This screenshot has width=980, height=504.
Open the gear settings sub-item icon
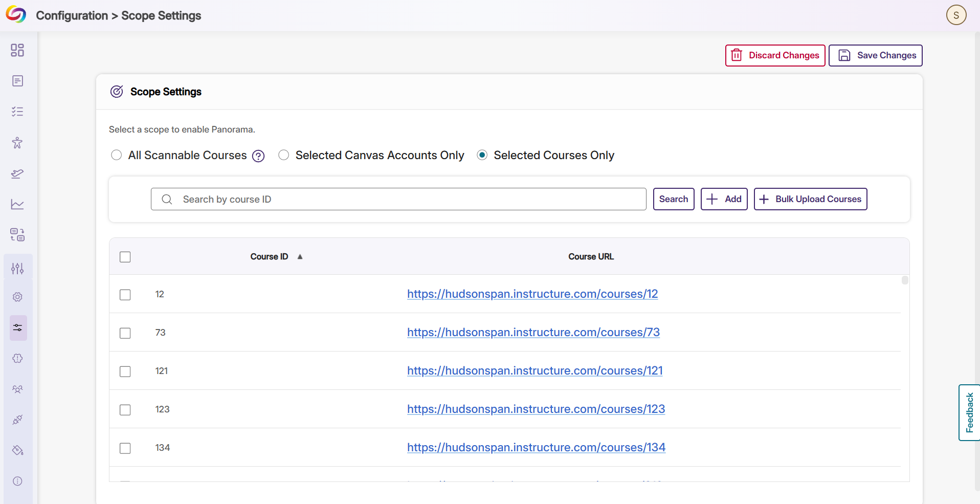[x=17, y=297]
